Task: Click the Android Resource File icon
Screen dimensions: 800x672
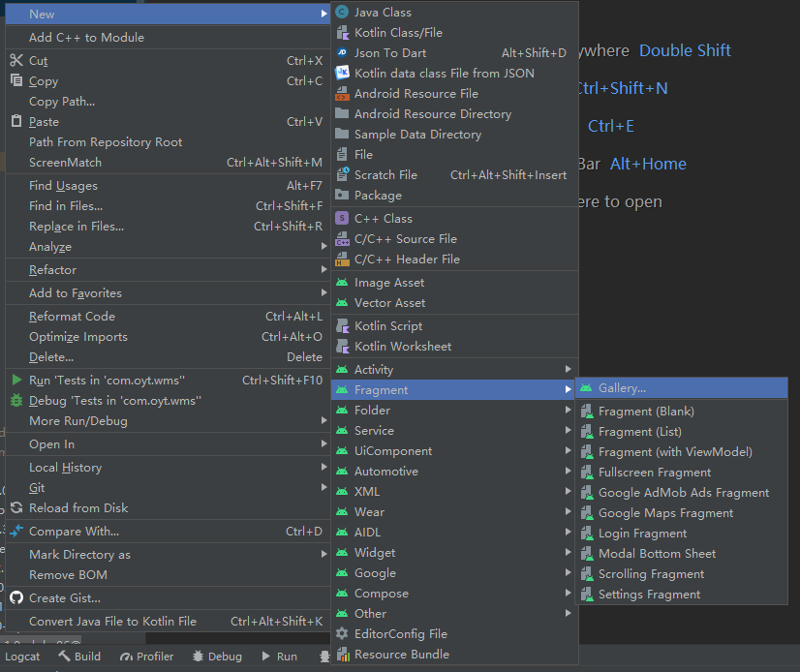Action: tap(342, 93)
